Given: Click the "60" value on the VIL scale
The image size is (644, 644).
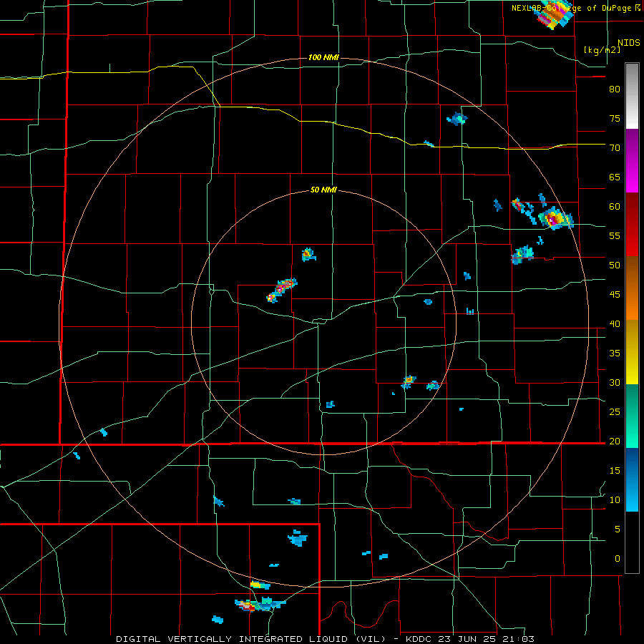Looking at the screenshot, I should pyautogui.click(x=615, y=207).
